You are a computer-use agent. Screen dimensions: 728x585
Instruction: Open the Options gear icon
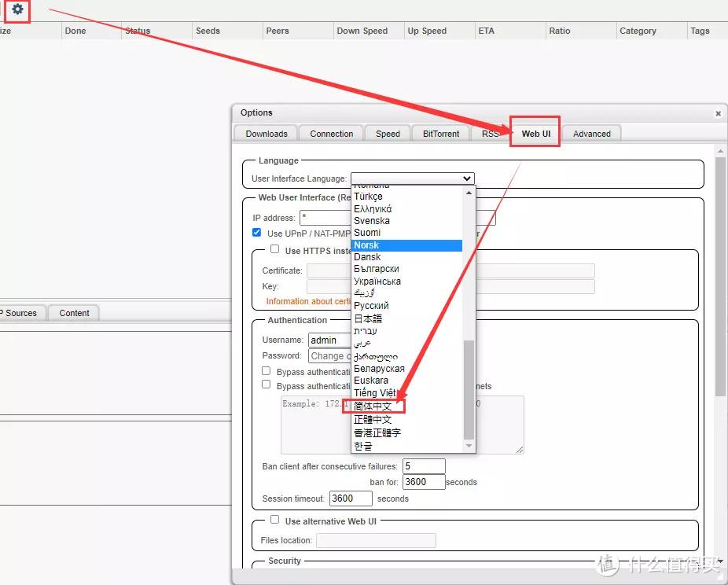(x=17, y=9)
